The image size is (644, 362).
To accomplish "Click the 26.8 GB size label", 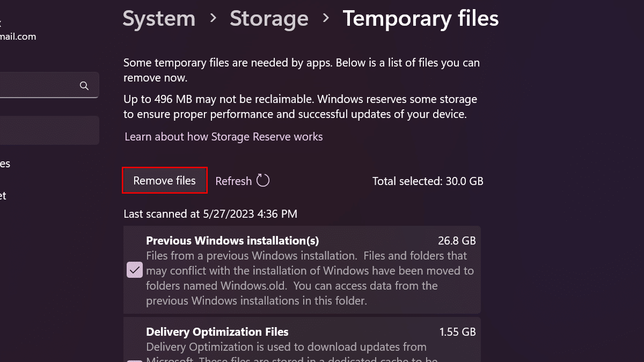I will [x=457, y=240].
